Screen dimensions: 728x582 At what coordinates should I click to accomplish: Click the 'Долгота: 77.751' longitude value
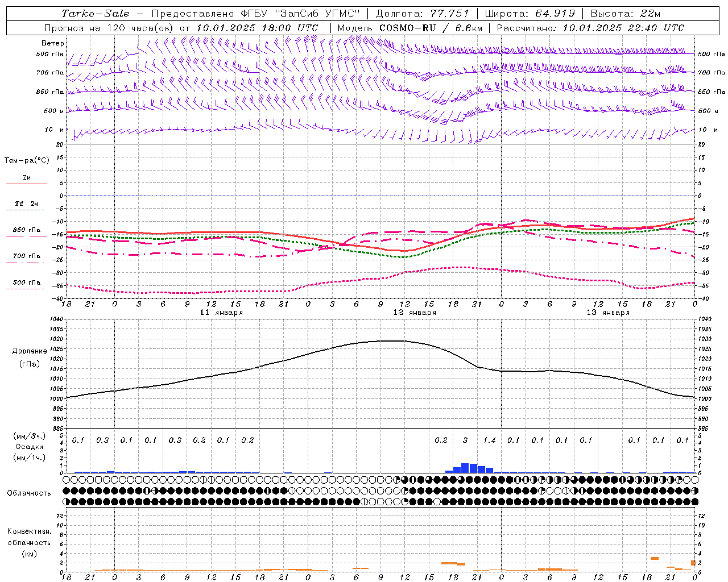click(x=423, y=14)
